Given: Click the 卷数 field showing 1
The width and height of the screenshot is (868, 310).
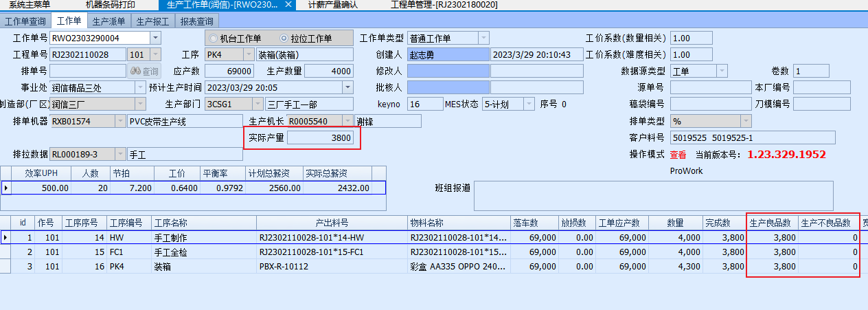Looking at the screenshot, I should tap(811, 71).
